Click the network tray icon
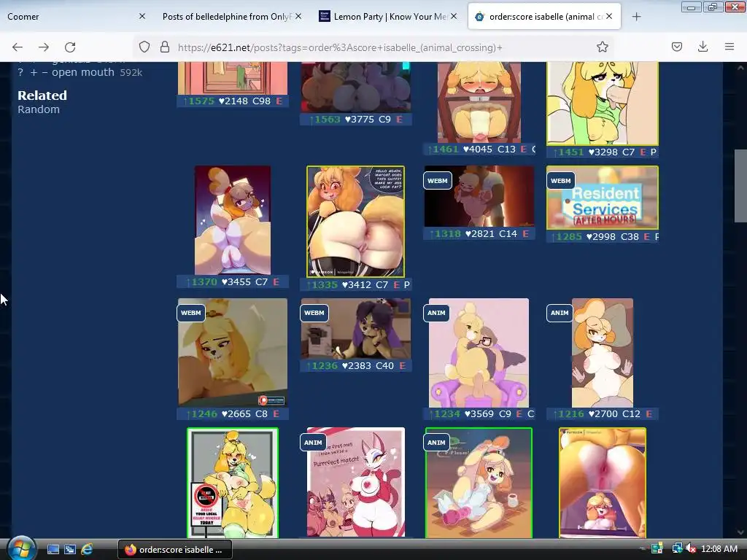Image resolution: width=747 pixels, height=560 pixels. (x=677, y=549)
